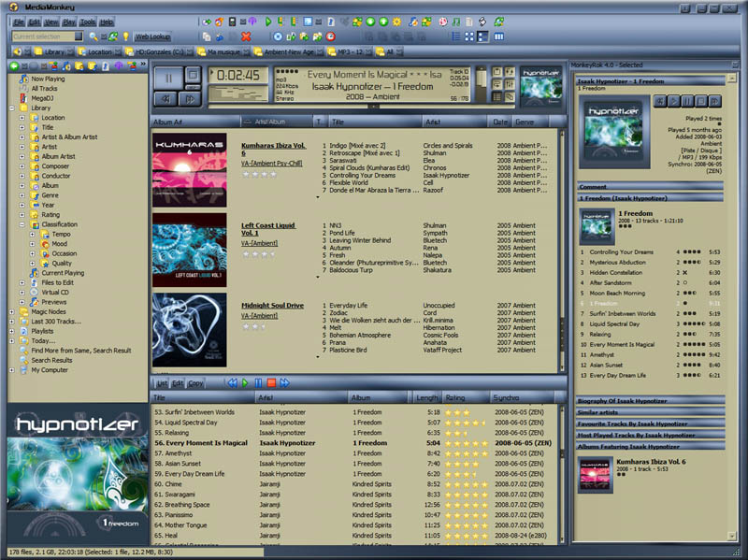Click the column browser view icon
The height and width of the screenshot is (560, 748).
[x=499, y=36]
